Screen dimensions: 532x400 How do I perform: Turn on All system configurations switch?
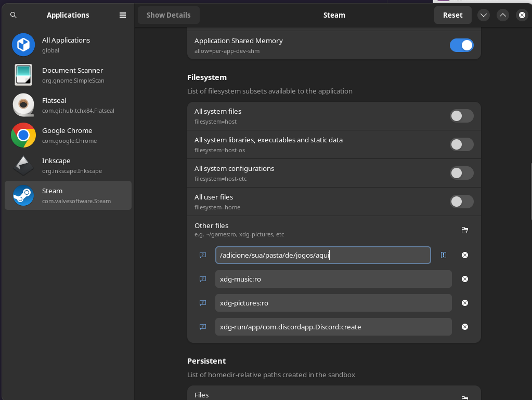pyautogui.click(x=461, y=173)
